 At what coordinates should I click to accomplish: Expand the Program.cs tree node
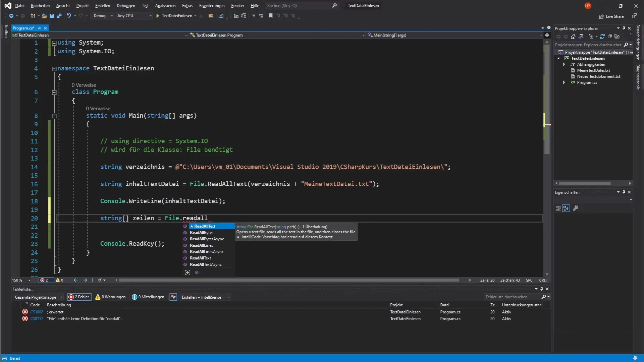564,82
